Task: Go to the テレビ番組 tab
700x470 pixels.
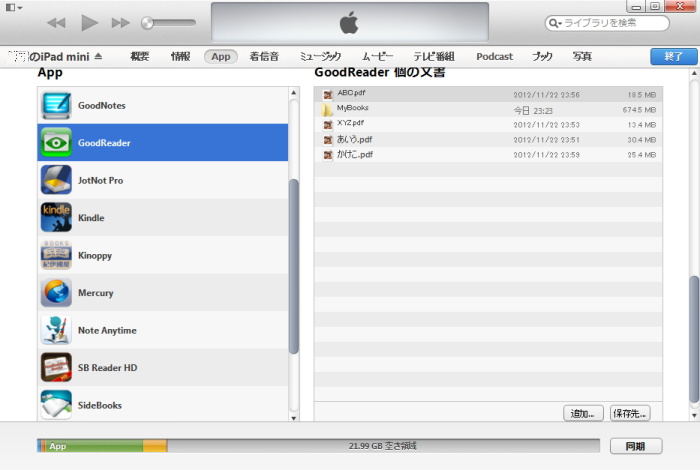Action: coord(434,57)
